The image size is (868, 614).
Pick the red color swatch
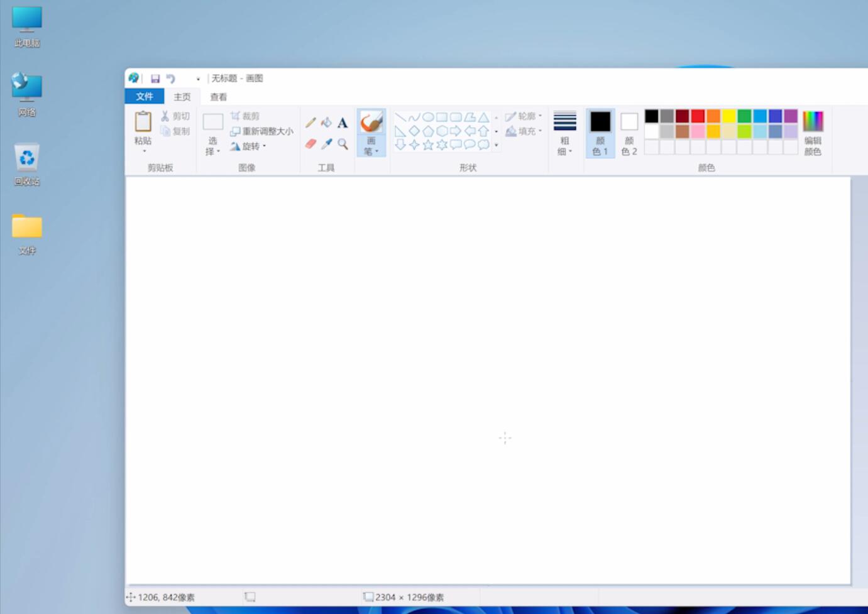click(698, 116)
